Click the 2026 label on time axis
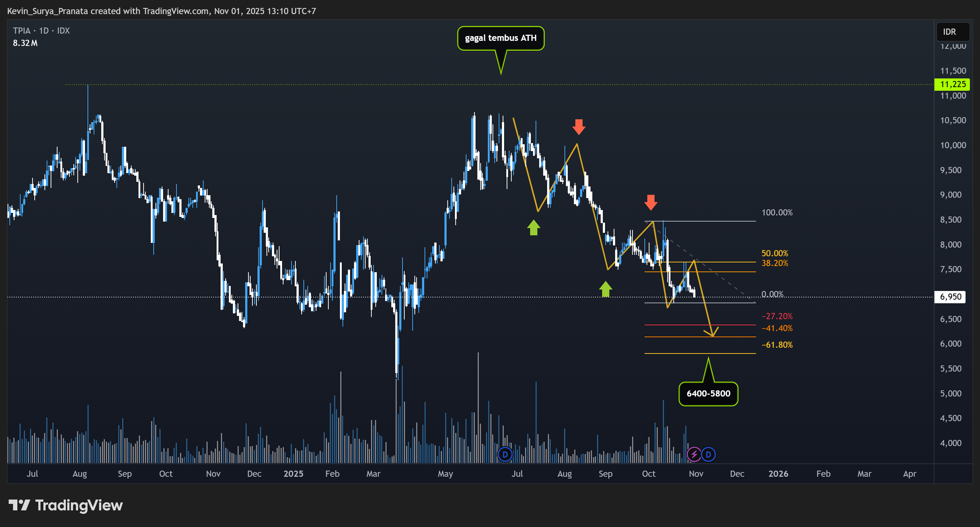 (778, 474)
